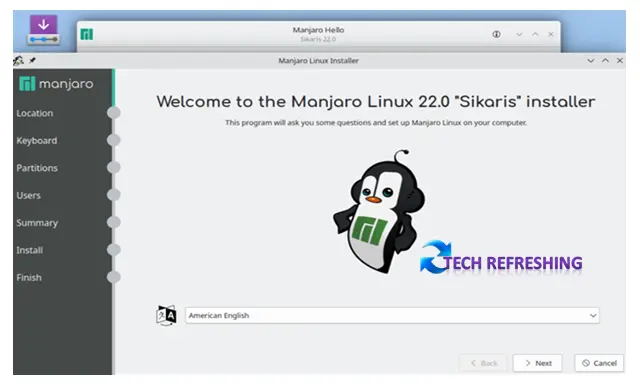Click the Manjaro penguin mascot image

(380, 211)
